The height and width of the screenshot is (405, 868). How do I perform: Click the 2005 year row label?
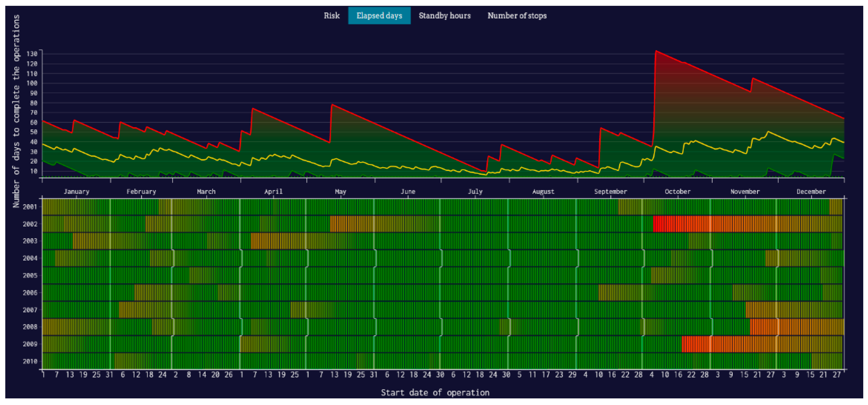pos(30,275)
